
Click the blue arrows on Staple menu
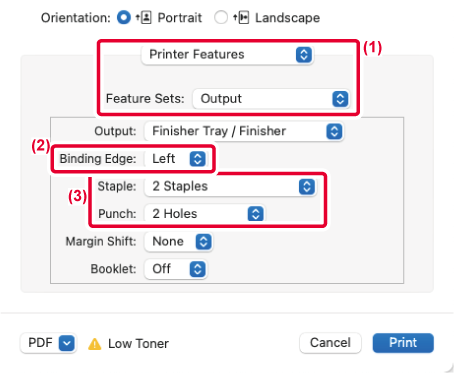[x=307, y=187]
